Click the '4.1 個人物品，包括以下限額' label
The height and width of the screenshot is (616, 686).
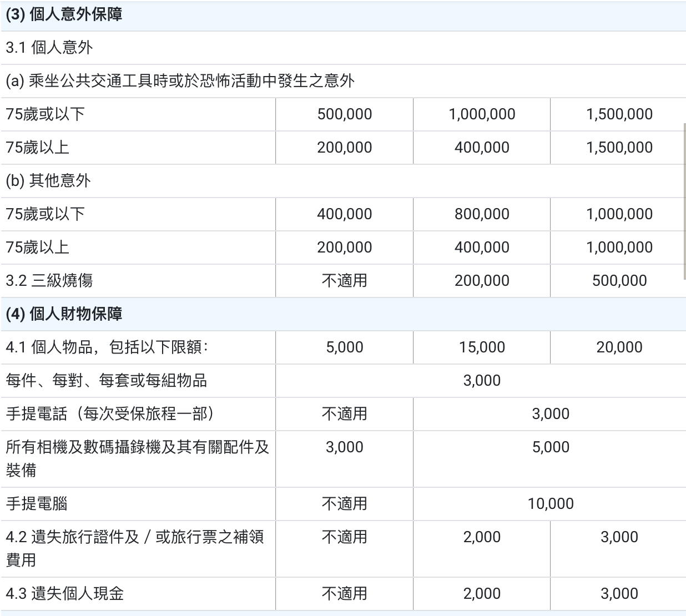tap(107, 347)
